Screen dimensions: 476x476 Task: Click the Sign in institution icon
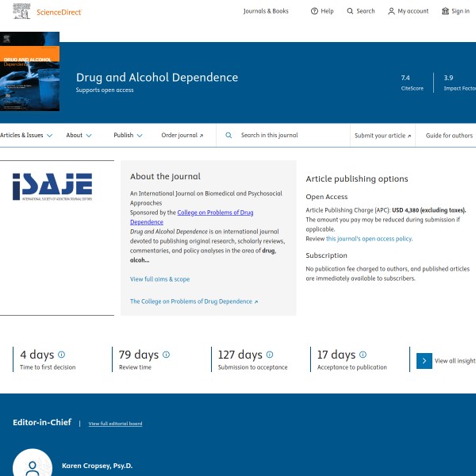coord(445,11)
